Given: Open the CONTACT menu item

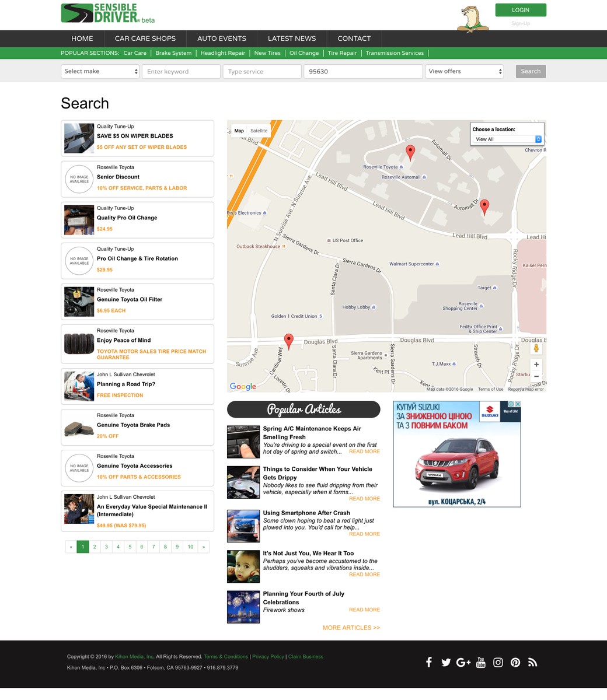Looking at the screenshot, I should [x=354, y=38].
